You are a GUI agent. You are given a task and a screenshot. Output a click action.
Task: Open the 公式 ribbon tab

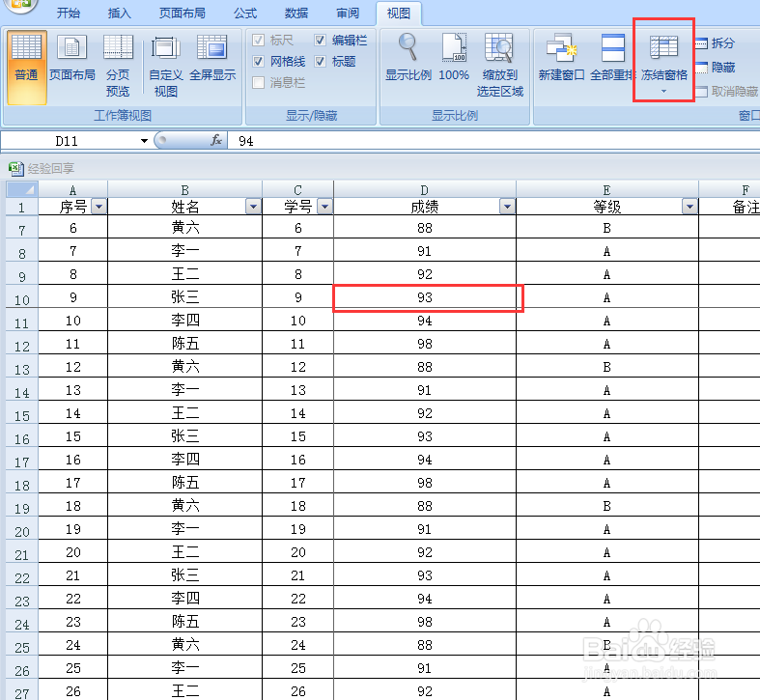tap(245, 14)
